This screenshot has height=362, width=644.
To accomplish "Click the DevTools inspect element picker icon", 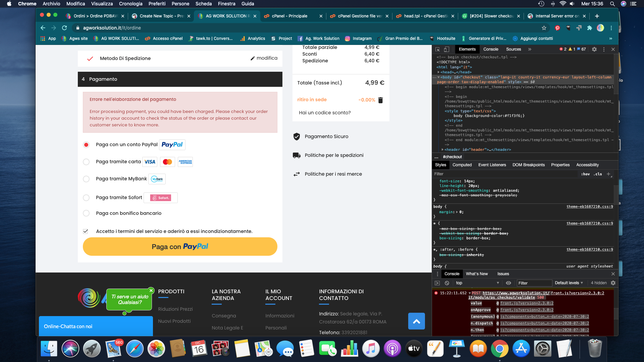I will [x=437, y=49].
